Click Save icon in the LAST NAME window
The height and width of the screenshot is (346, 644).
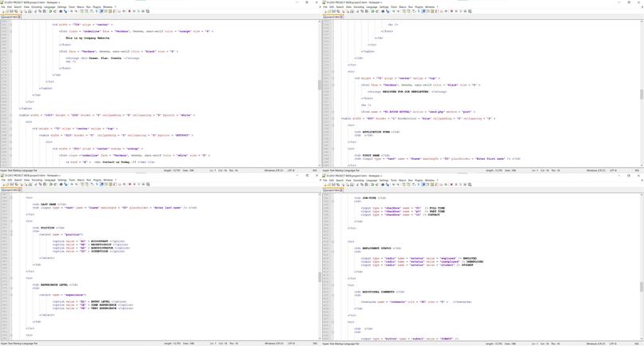coord(11,184)
